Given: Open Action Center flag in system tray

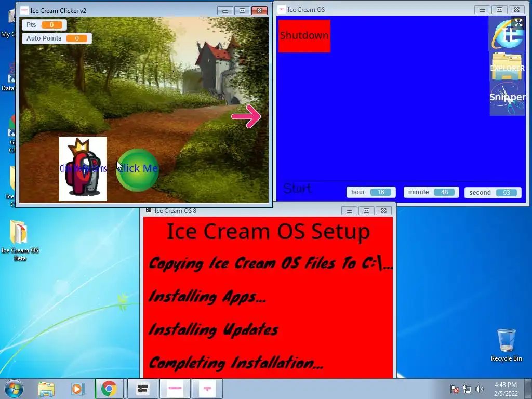Looking at the screenshot, I should click(455, 389).
